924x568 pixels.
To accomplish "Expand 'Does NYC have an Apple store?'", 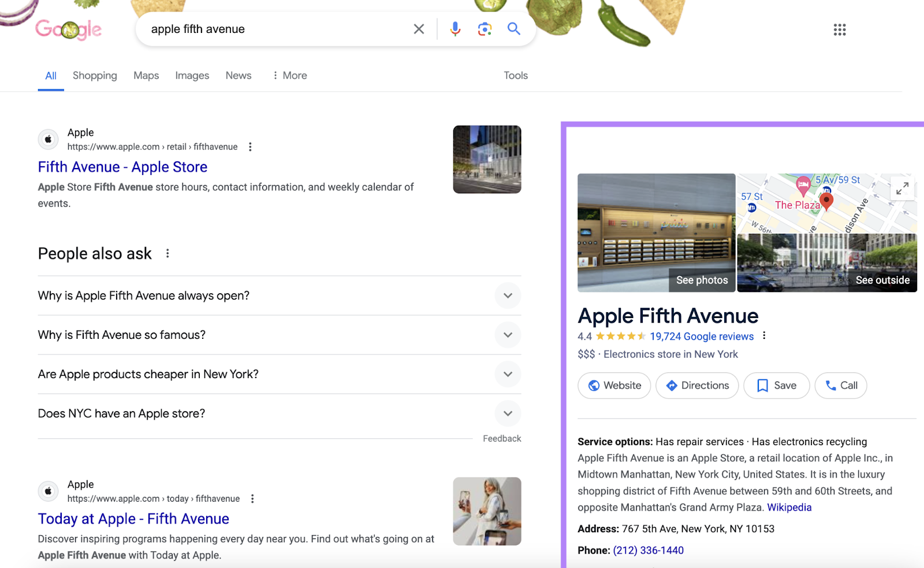I will point(508,413).
